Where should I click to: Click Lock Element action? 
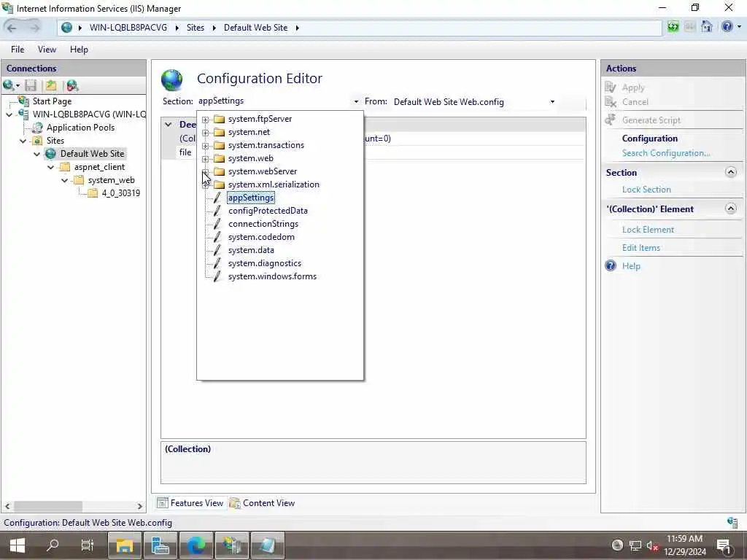click(x=648, y=230)
